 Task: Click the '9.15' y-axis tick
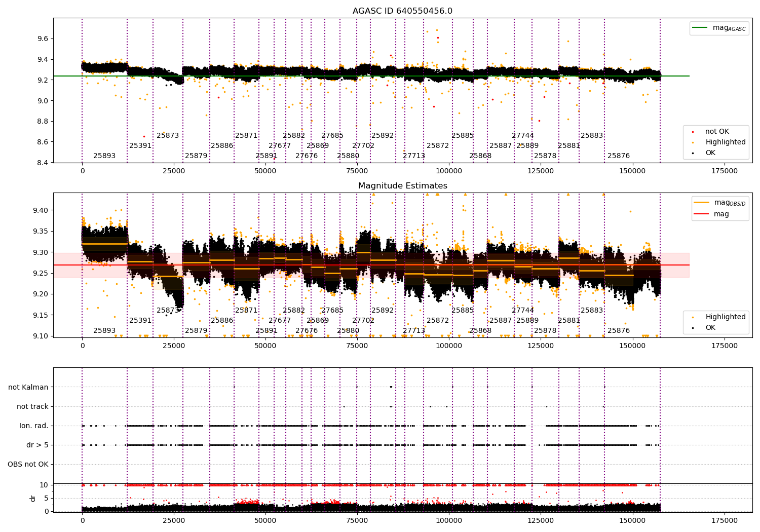[x=41, y=315]
